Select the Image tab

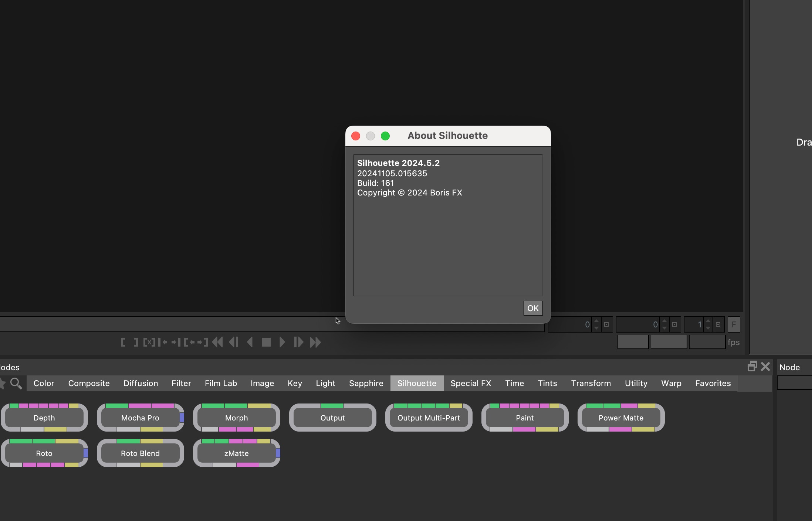tap(263, 383)
